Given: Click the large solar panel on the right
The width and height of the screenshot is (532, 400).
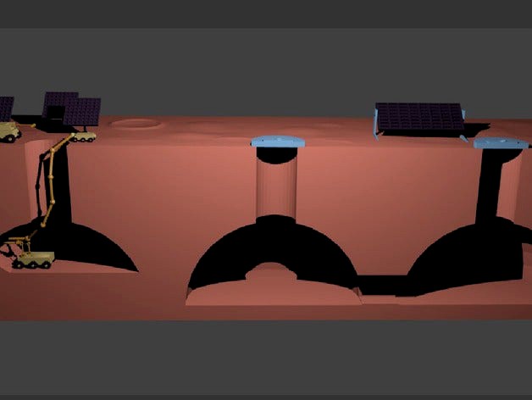Looking at the screenshot, I should (418, 117).
